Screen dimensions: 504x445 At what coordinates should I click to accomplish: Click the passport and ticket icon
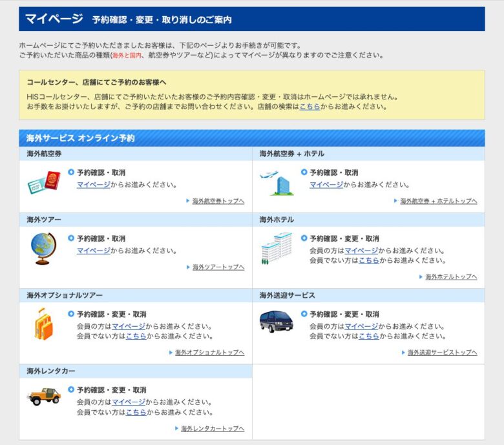click(44, 183)
